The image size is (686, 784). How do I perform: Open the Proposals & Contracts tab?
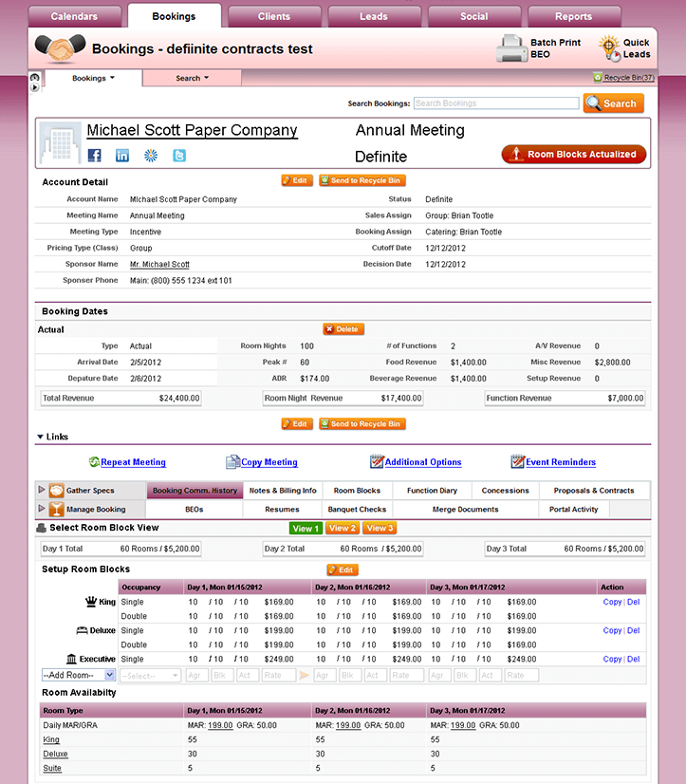click(x=594, y=491)
